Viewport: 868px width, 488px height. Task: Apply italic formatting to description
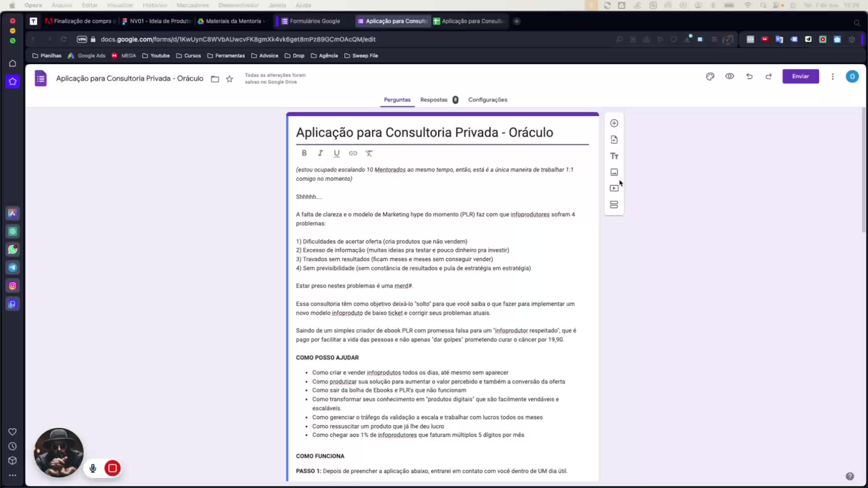[x=320, y=153]
